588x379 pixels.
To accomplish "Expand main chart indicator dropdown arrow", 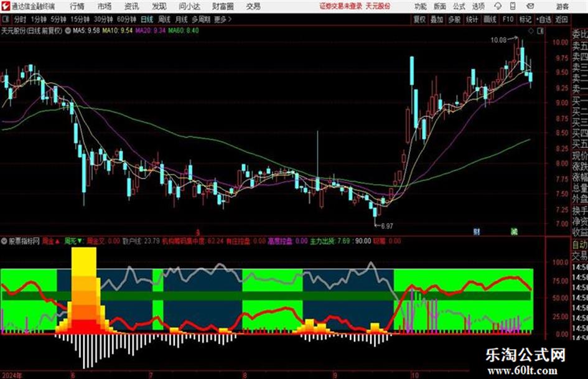I will click(x=68, y=30).
